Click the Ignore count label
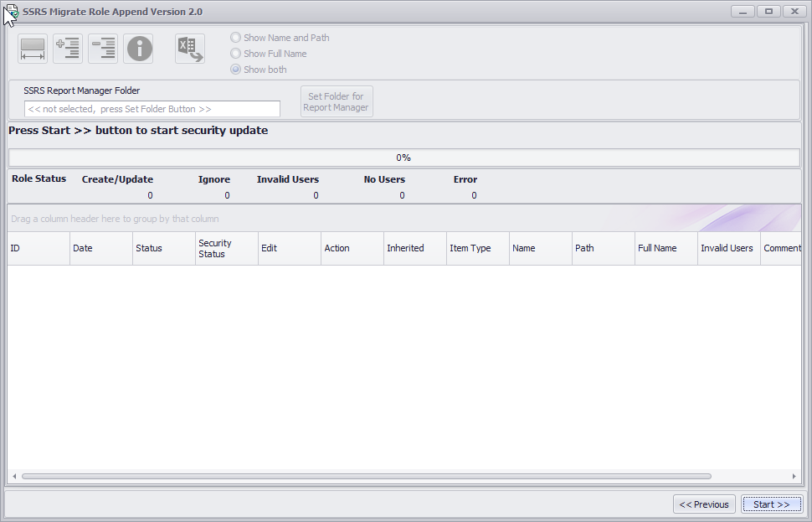 tap(213, 179)
